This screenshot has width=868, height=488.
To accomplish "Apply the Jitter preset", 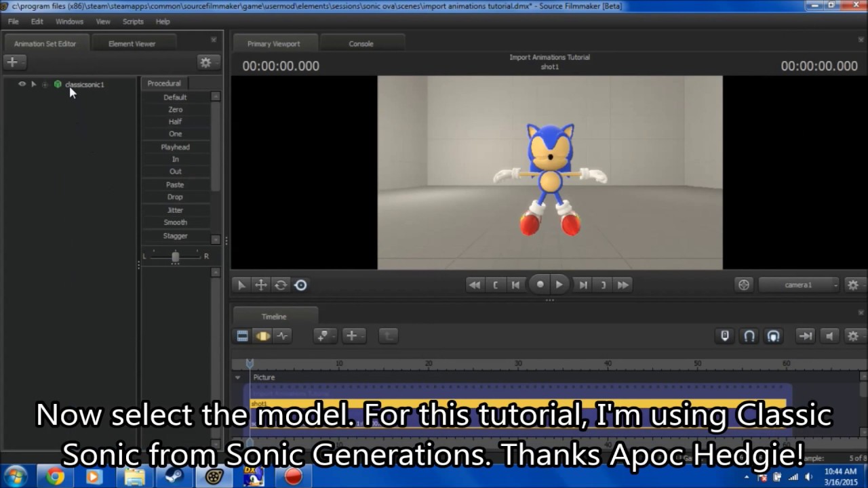I will click(x=176, y=210).
